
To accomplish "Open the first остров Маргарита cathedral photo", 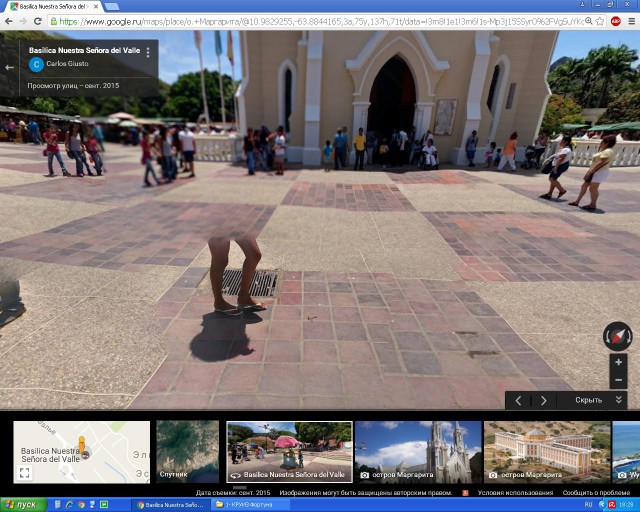I will tap(418, 452).
